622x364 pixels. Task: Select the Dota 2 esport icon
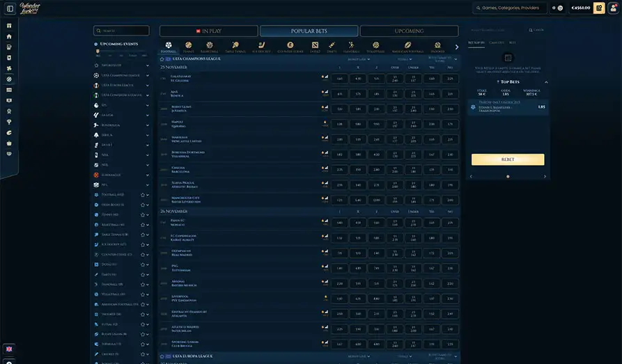point(315,47)
